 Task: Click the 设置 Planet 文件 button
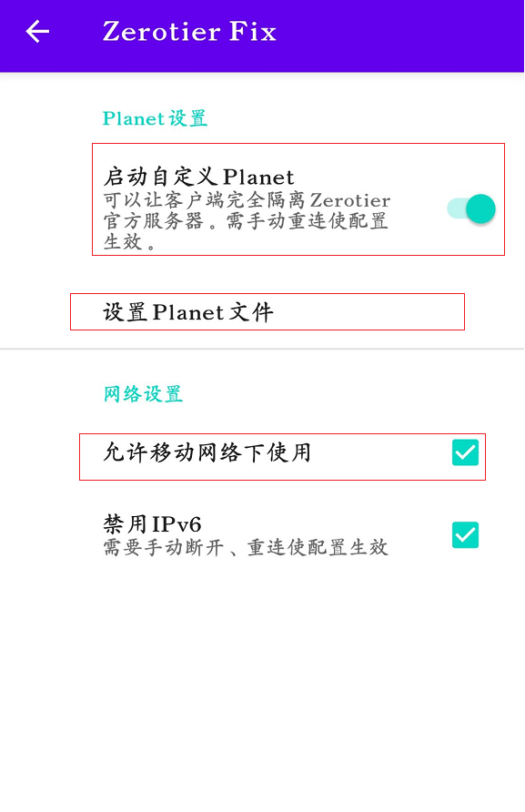(x=268, y=311)
